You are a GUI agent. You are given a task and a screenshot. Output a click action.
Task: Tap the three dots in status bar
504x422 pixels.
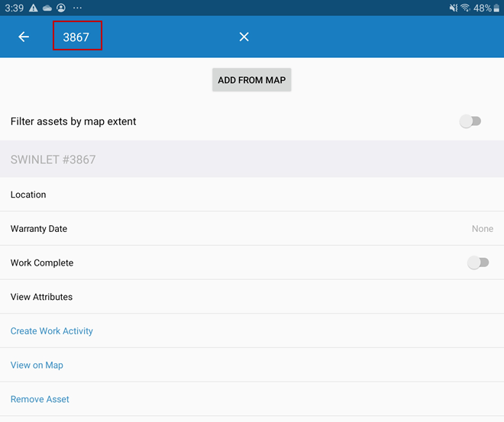(x=77, y=8)
